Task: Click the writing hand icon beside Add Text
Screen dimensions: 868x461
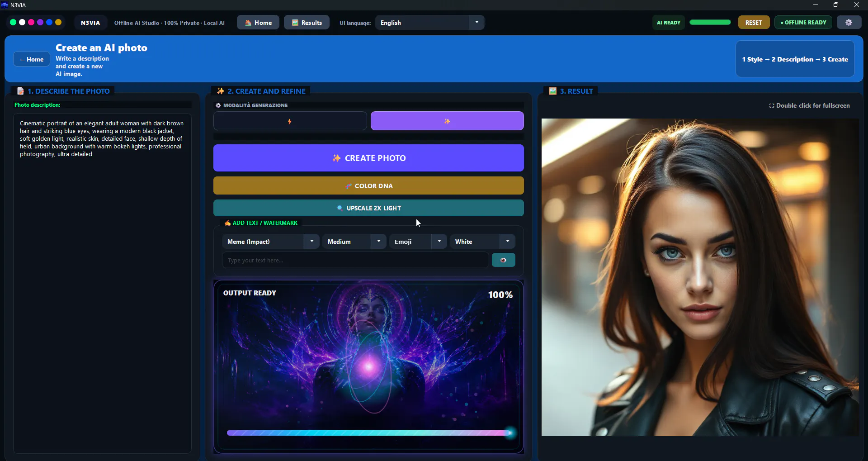Action: [x=228, y=223]
